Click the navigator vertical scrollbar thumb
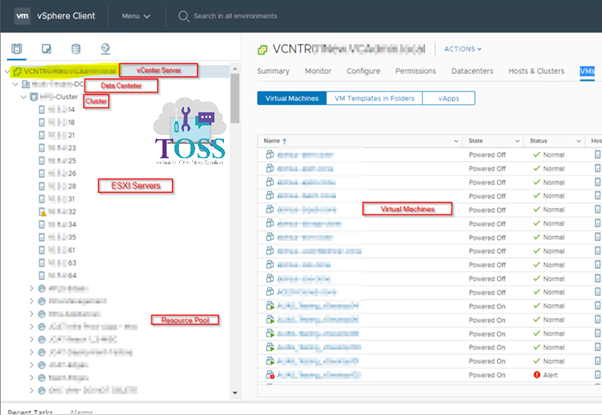Image resolution: width=602 pixels, height=415 pixels. coord(235,98)
